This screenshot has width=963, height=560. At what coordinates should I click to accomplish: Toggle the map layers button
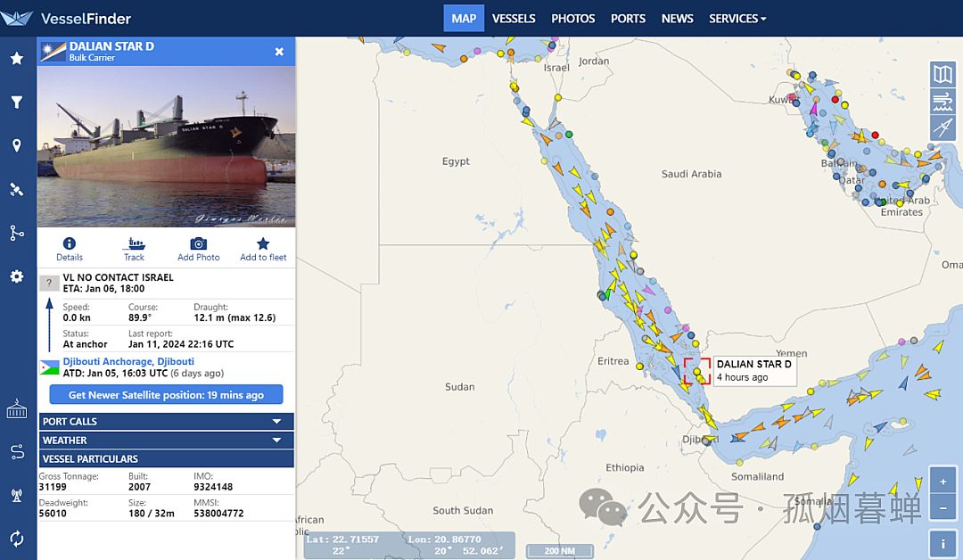pos(942,74)
